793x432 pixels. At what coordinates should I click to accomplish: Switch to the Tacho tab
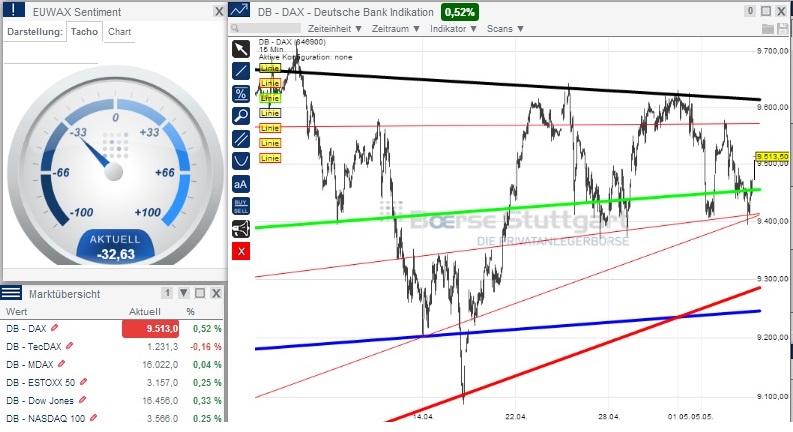(84, 31)
